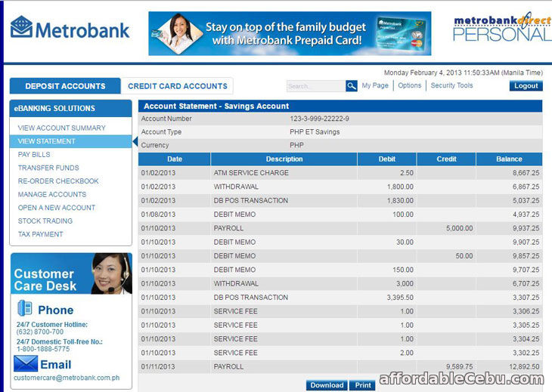This screenshot has height=392, width=552.
Task: Select View Account Summary menu item
Action: tap(61, 128)
